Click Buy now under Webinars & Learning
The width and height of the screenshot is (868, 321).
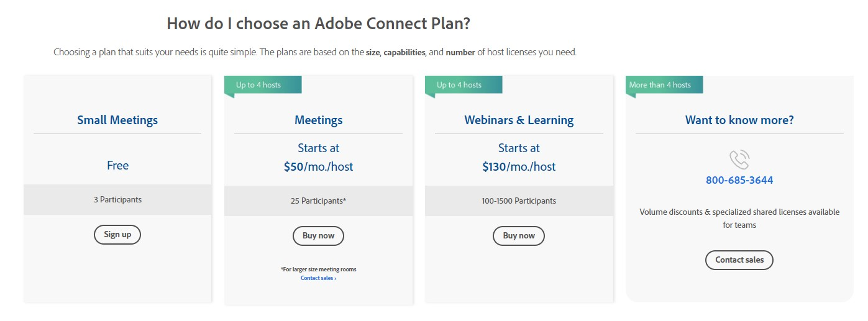click(x=519, y=236)
